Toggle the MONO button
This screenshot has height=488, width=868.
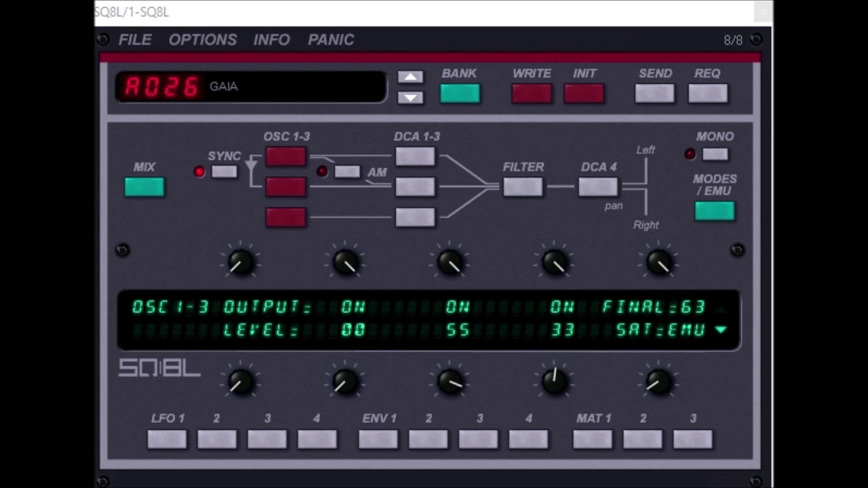pyautogui.click(x=715, y=155)
